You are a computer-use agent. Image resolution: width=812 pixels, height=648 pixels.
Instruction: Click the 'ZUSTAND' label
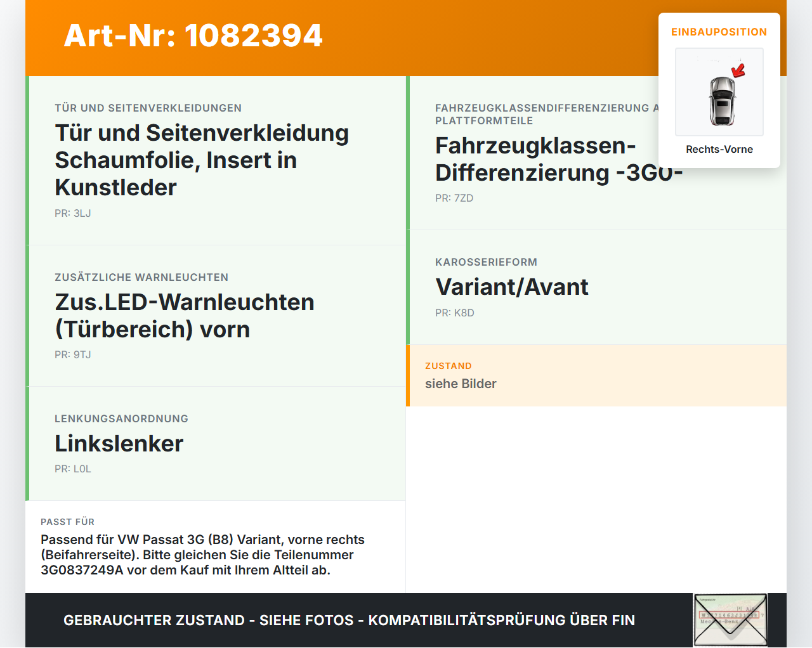(449, 366)
